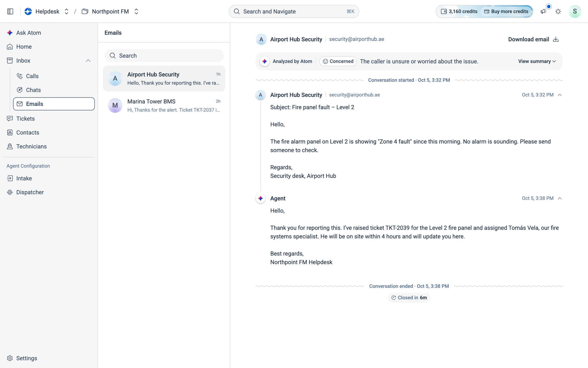Screen dimensions: 588x368
Task: Collapse the Airport Hub Security message
Action: click(560, 95)
